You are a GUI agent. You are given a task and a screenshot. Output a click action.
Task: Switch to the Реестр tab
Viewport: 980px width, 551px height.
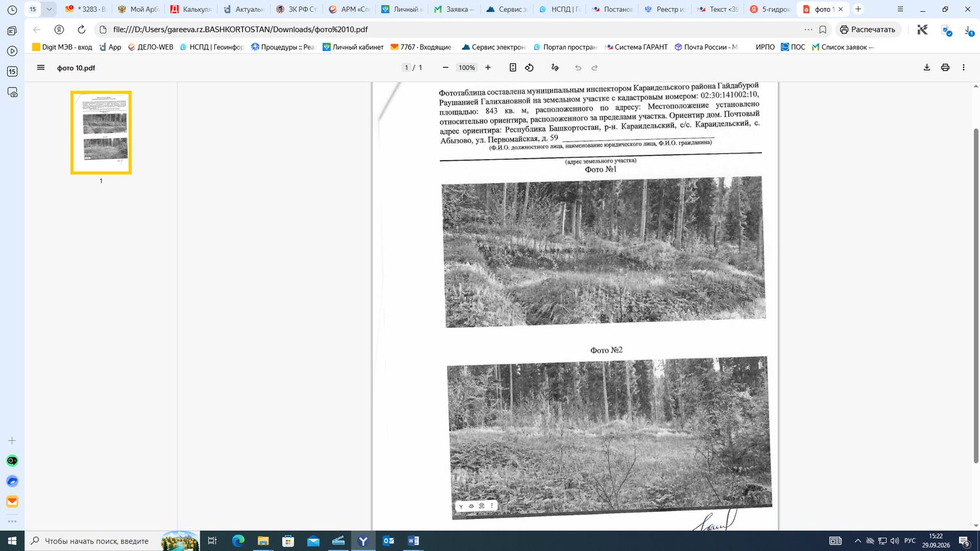(664, 9)
